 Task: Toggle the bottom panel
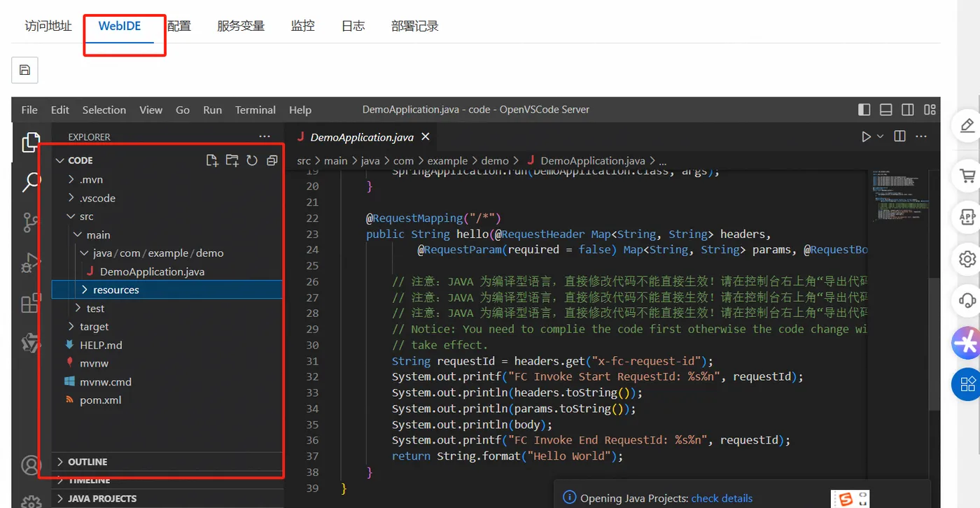coord(885,110)
